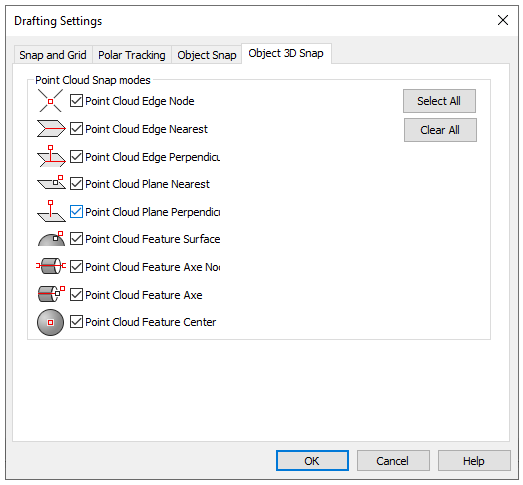Confirm settings with OK button
The height and width of the screenshot is (485, 523).
(x=312, y=461)
